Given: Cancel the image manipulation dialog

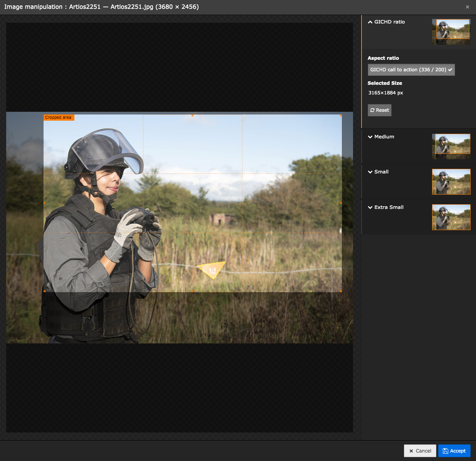Looking at the screenshot, I should (x=420, y=451).
